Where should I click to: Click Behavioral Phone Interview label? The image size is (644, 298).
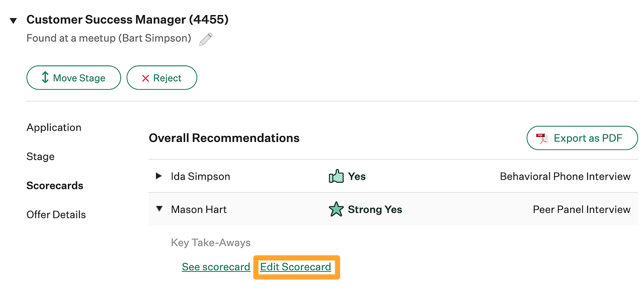tap(565, 176)
